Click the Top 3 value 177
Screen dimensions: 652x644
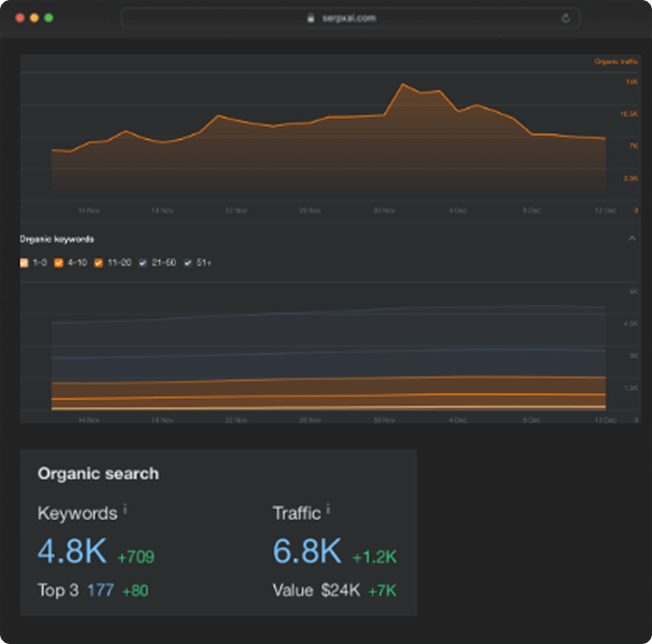(x=100, y=590)
